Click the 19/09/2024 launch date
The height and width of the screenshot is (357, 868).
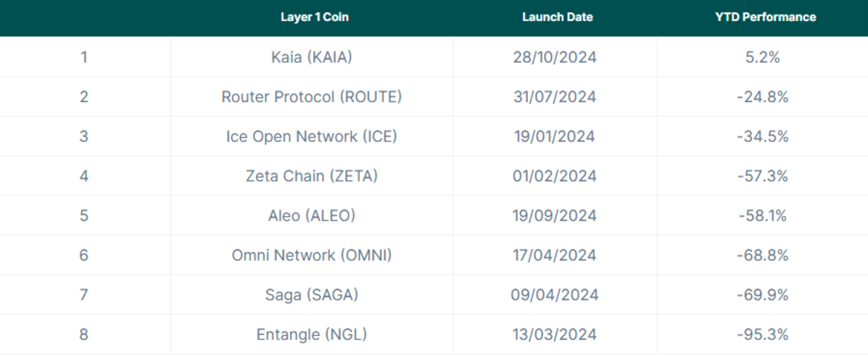click(555, 215)
